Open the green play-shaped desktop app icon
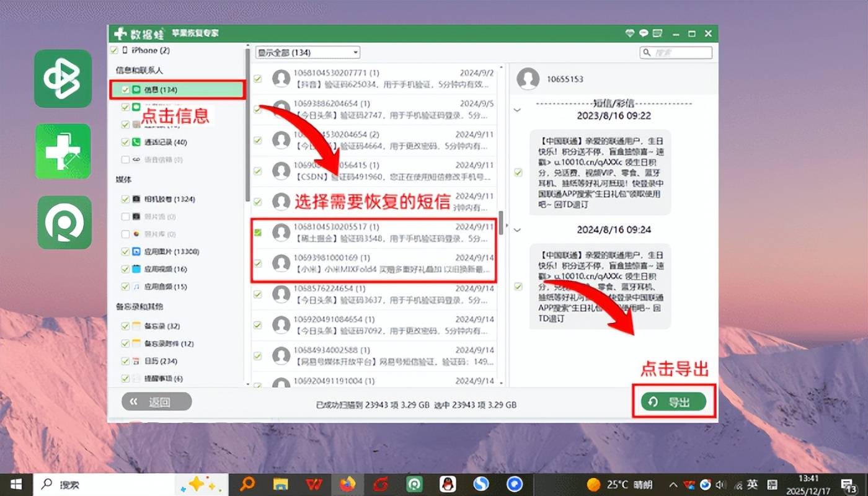The width and height of the screenshot is (868, 496). tap(63, 79)
